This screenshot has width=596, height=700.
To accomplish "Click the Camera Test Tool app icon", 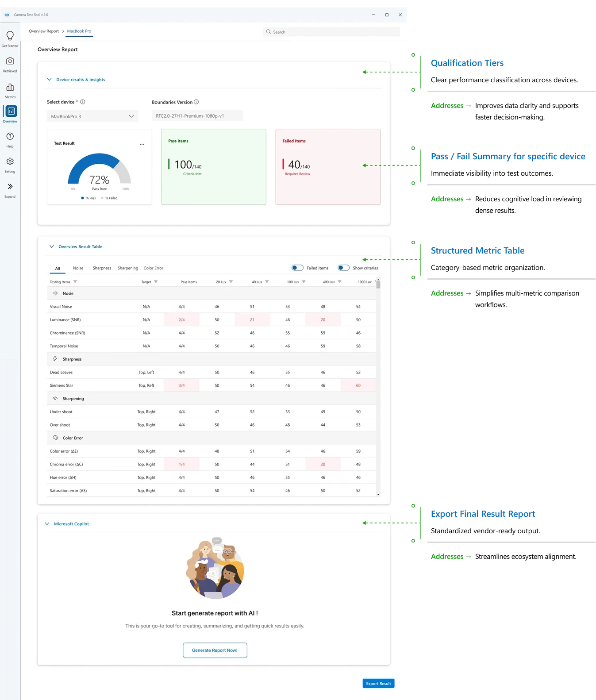I will 7,15.
